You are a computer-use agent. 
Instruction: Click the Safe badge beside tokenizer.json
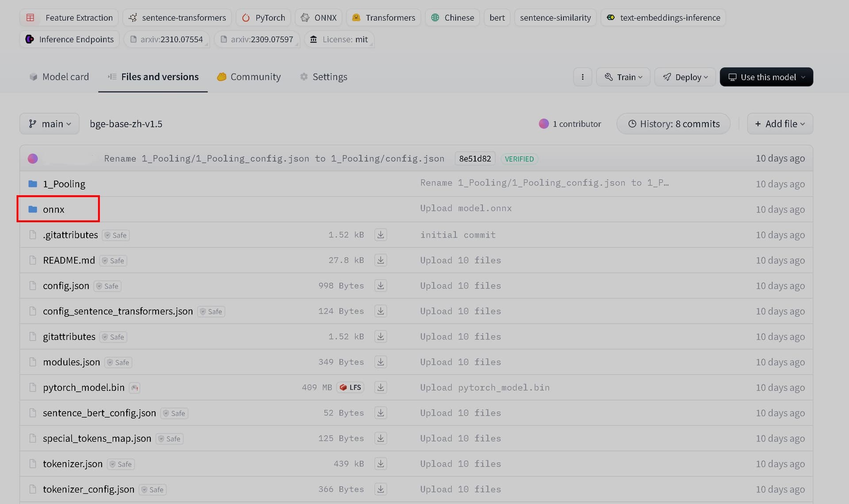(121, 464)
